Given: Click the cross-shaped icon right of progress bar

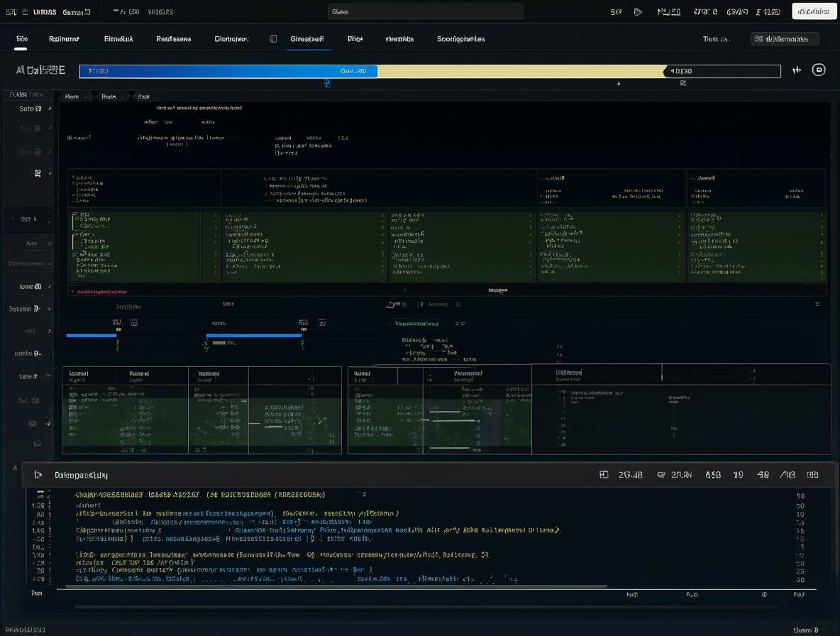Looking at the screenshot, I should pos(797,70).
